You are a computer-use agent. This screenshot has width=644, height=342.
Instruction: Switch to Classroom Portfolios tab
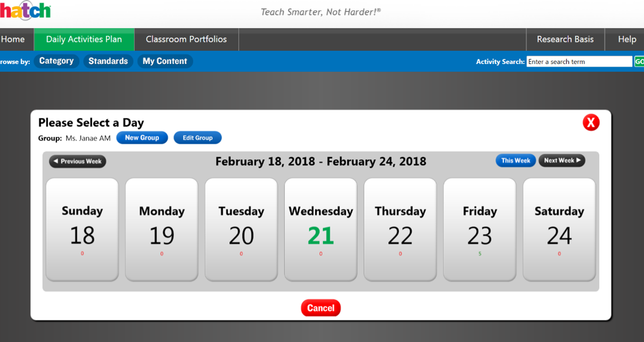187,39
